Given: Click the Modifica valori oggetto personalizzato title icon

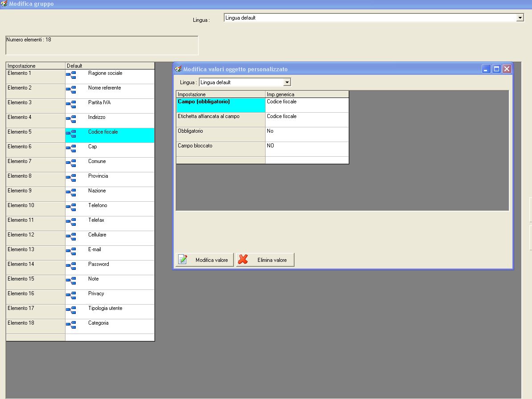Looking at the screenshot, I should tap(178, 69).
